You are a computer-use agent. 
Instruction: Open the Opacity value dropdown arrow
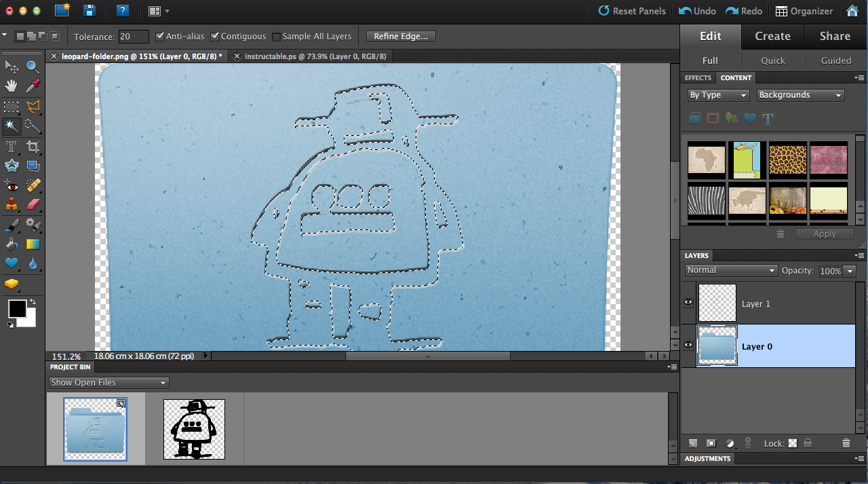(849, 271)
